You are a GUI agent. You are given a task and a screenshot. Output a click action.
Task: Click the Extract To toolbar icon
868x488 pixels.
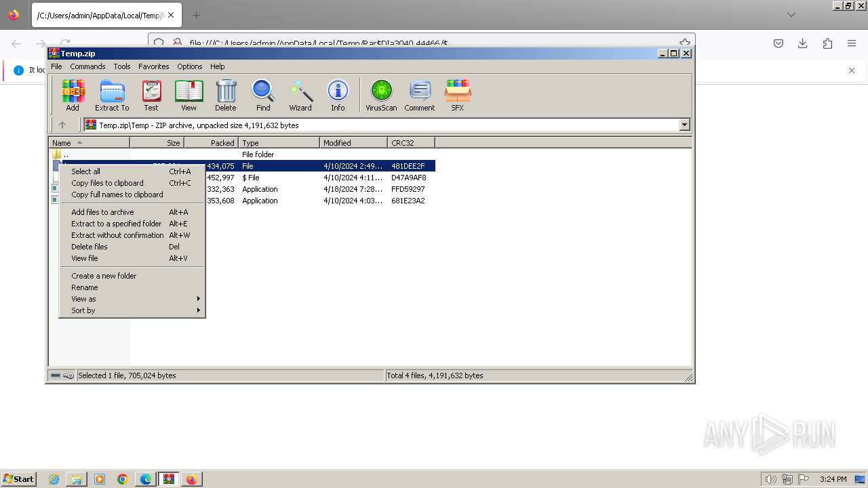[x=112, y=95]
